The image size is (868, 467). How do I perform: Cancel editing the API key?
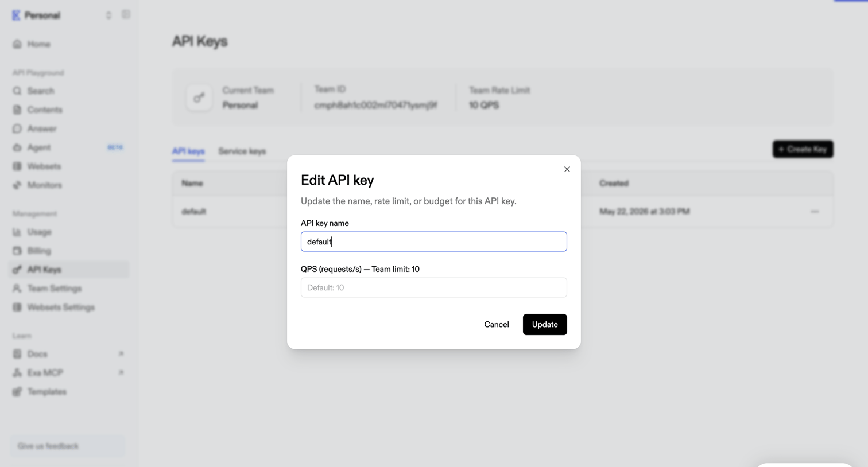coord(496,325)
